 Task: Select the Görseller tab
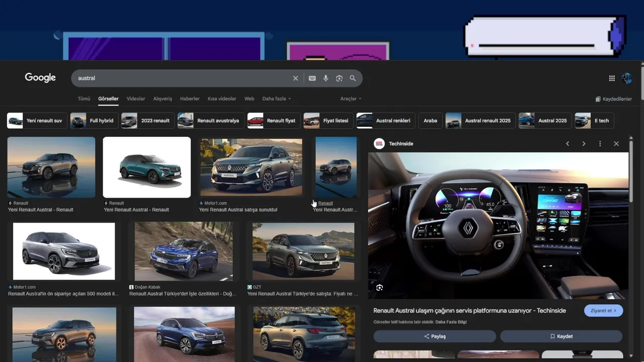click(108, 99)
